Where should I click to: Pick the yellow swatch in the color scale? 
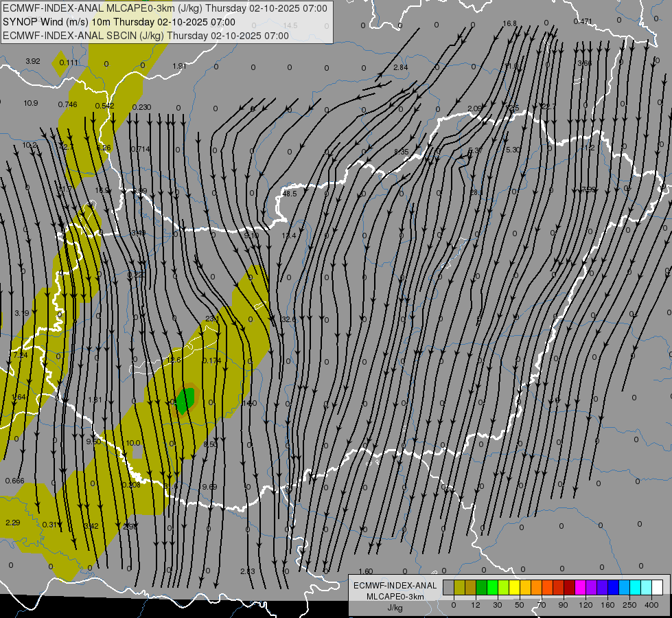click(515, 588)
